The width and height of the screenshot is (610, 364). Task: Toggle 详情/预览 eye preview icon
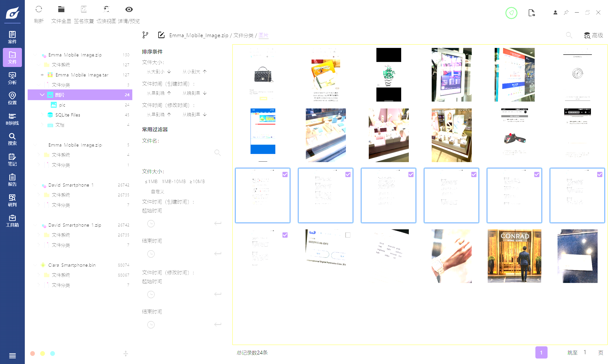[x=129, y=10]
